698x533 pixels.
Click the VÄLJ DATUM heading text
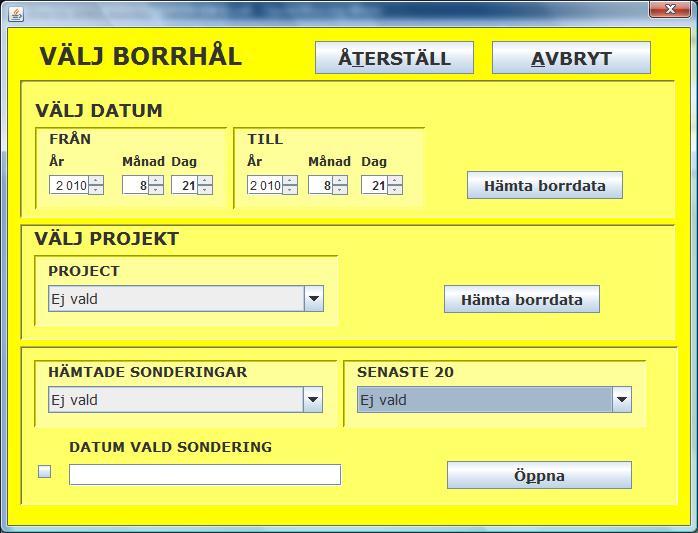(x=99, y=110)
